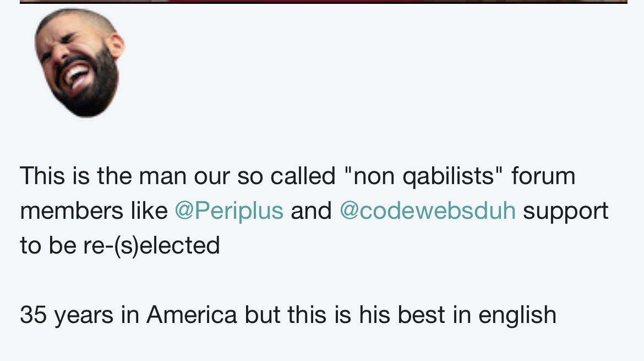
Task: Click the number "35" in last paragraph
Action: pos(33,315)
